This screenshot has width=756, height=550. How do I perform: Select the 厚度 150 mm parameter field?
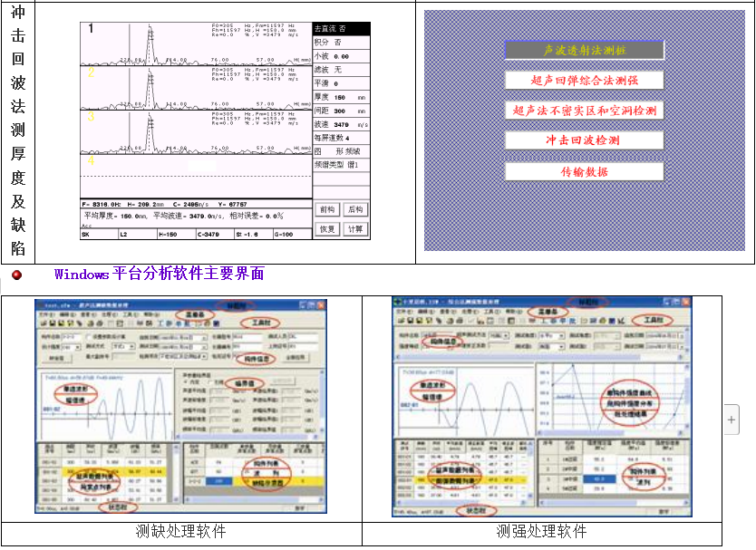pyautogui.click(x=342, y=96)
